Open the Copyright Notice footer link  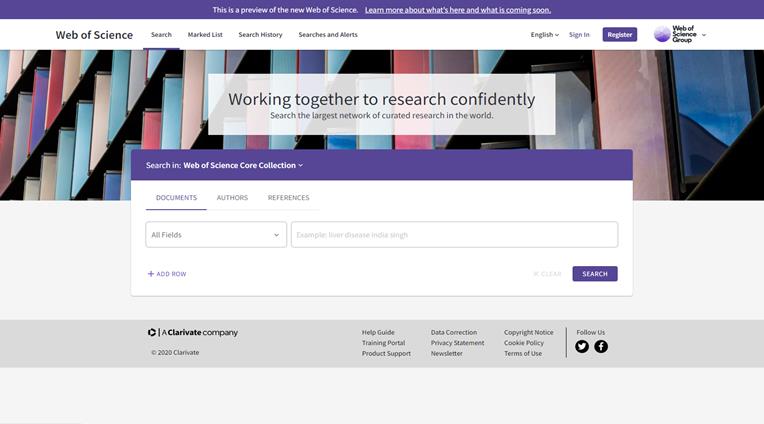529,332
